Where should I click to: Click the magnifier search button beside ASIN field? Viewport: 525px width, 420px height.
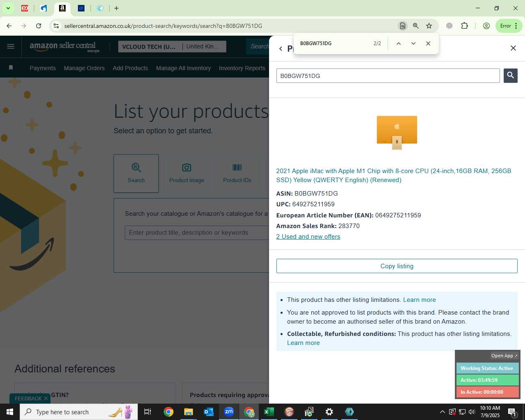511,75
